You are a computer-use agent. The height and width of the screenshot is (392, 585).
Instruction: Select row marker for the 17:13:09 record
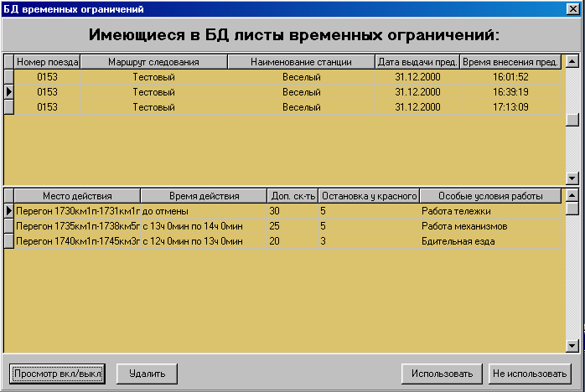[x=9, y=107]
